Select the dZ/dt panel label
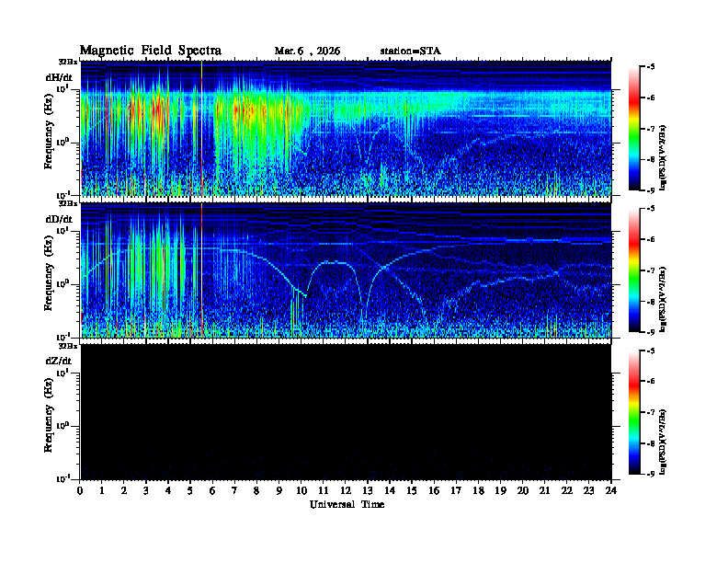The image size is (728, 563). [x=59, y=361]
